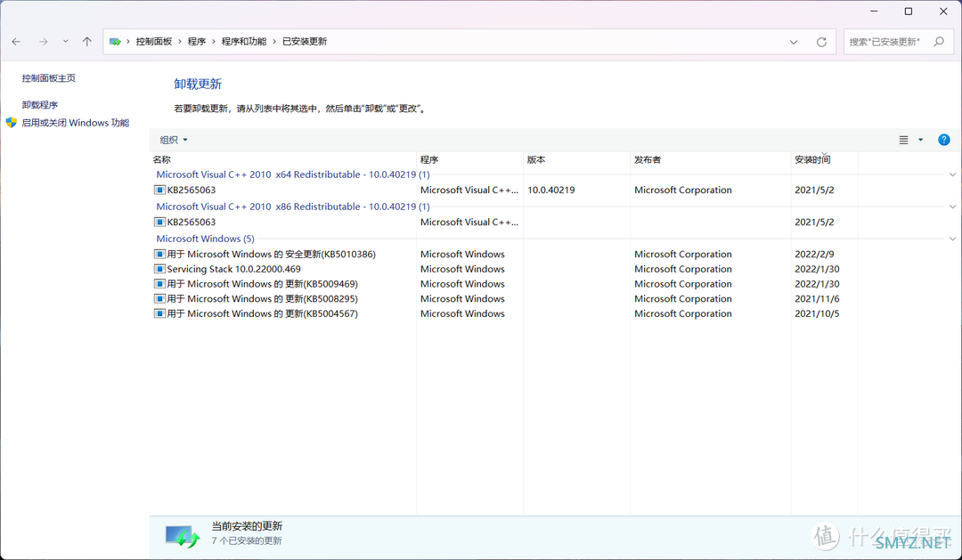Click the icon of x64 KB2565063 entry
Screen dimensions: 962x560
click(159, 191)
